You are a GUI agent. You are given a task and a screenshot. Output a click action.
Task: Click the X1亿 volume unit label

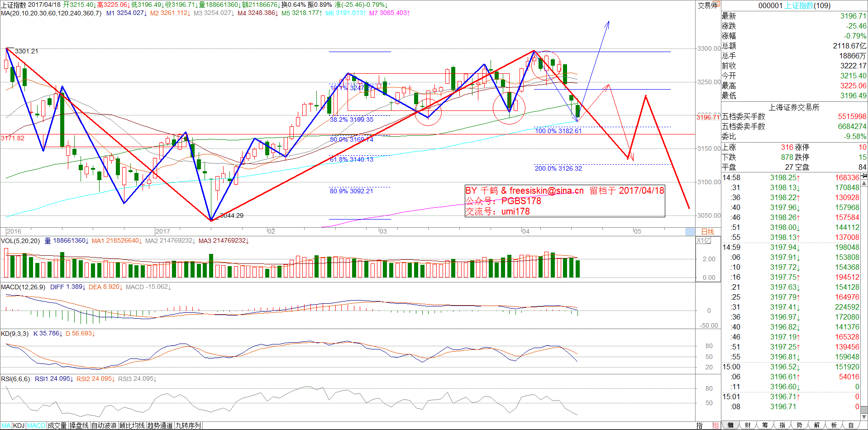coord(703,241)
